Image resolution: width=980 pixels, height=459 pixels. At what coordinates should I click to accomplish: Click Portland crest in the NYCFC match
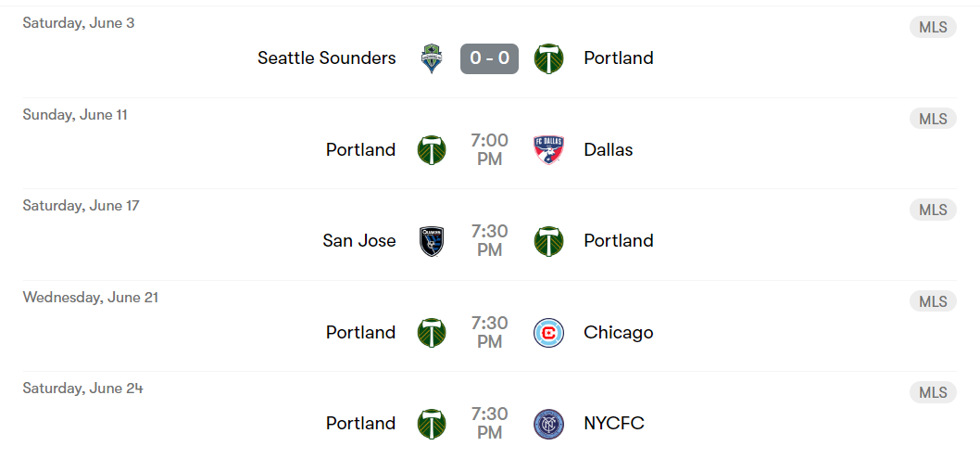pyautogui.click(x=432, y=424)
